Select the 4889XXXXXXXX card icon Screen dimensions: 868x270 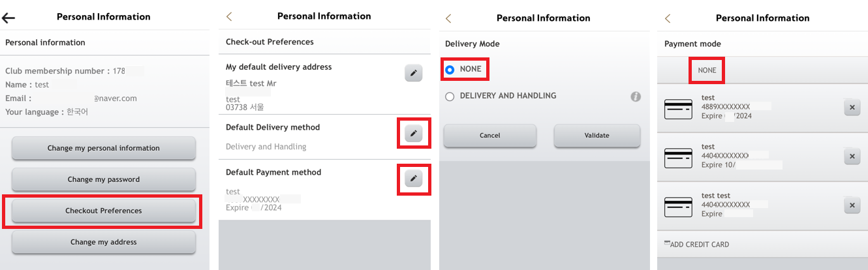678,109
